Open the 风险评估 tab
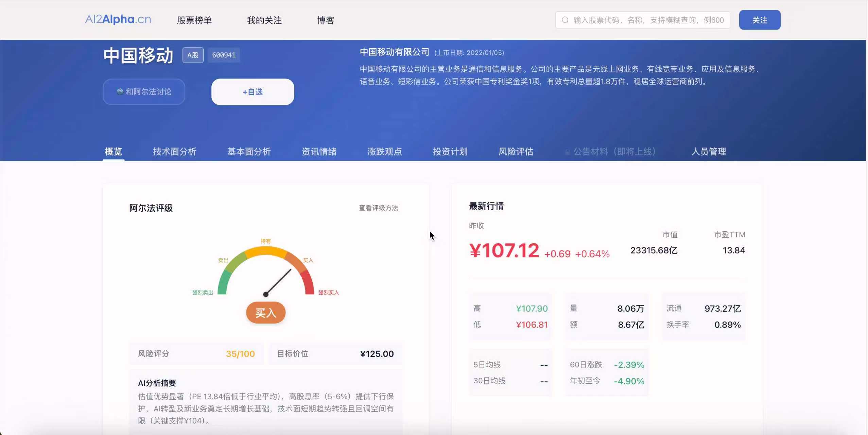The height and width of the screenshot is (435, 868). pyautogui.click(x=516, y=152)
